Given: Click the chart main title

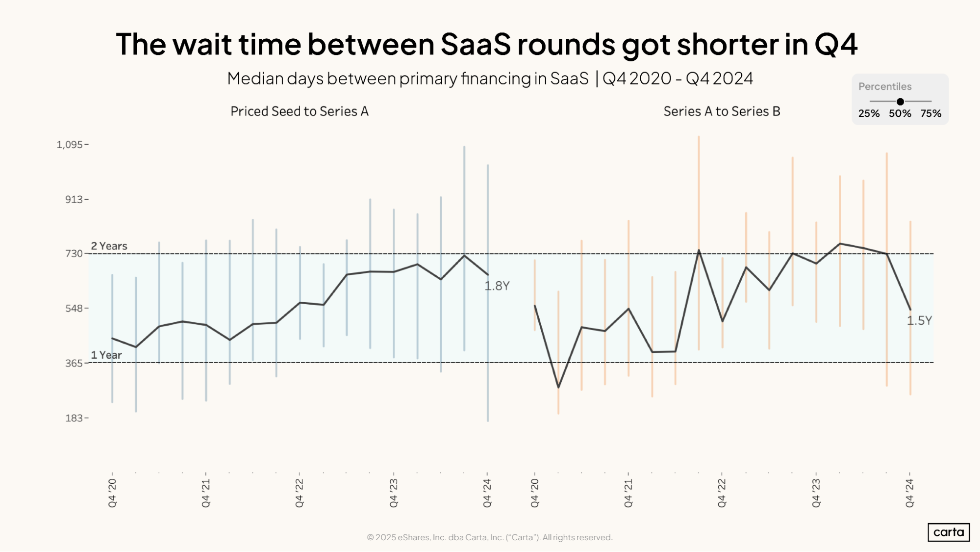Looking at the screenshot, I should [x=486, y=44].
